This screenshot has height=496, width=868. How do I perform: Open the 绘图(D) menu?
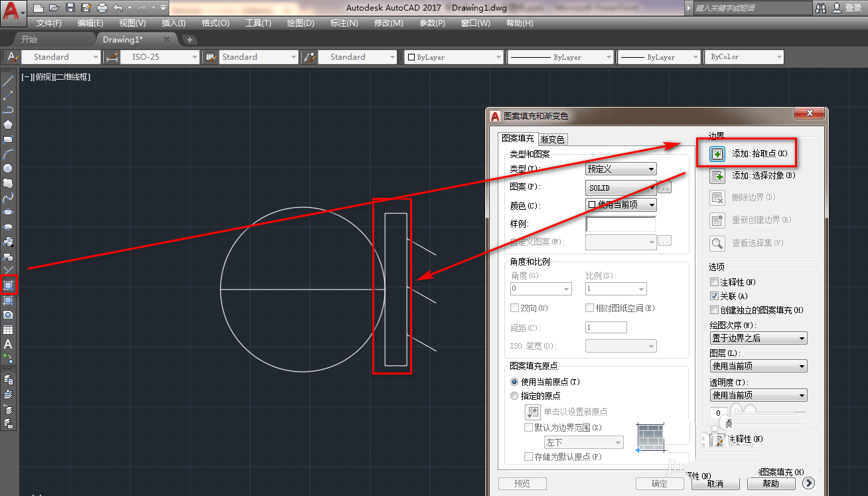[301, 23]
